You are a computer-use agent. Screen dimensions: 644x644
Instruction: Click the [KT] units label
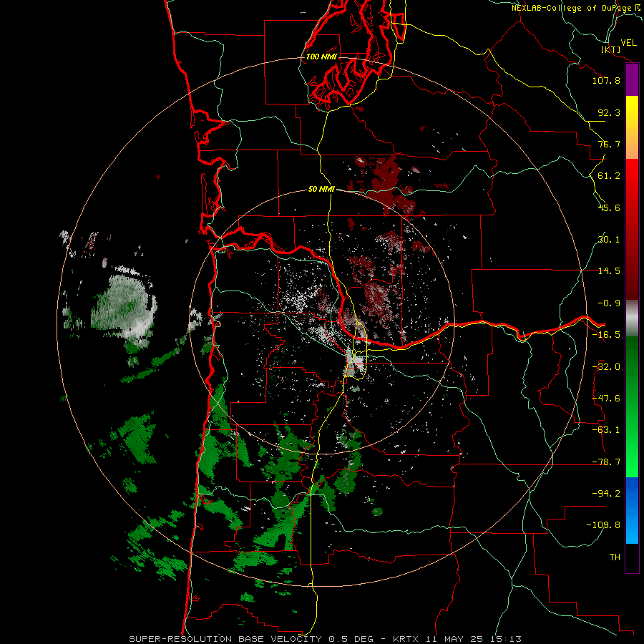pos(611,49)
